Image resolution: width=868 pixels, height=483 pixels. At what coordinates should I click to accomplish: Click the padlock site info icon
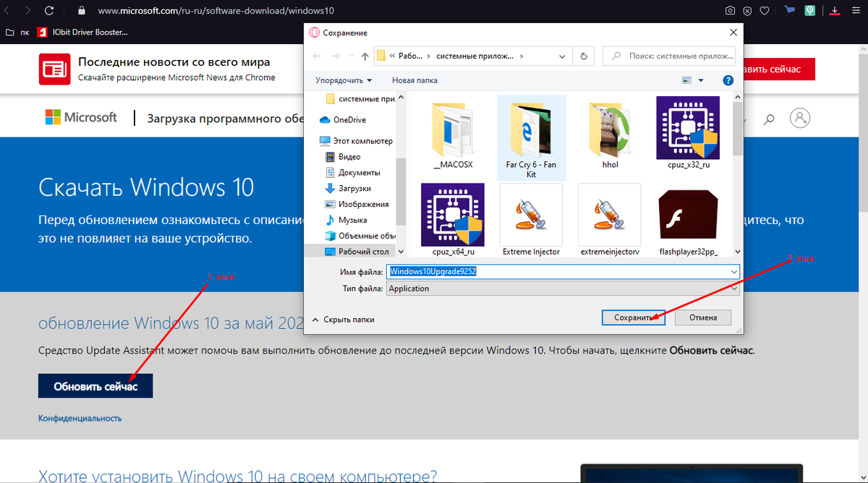[x=81, y=11]
